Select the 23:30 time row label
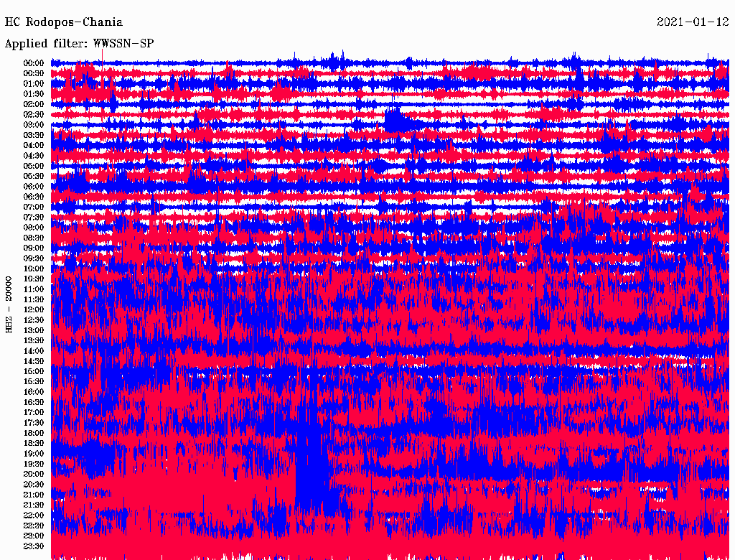 [34, 546]
